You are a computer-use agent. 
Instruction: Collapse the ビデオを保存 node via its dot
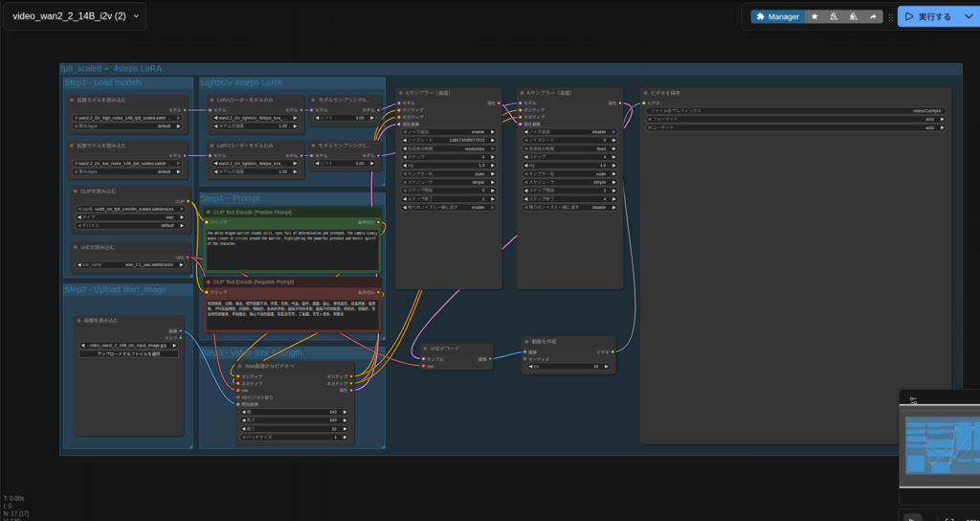pos(645,93)
